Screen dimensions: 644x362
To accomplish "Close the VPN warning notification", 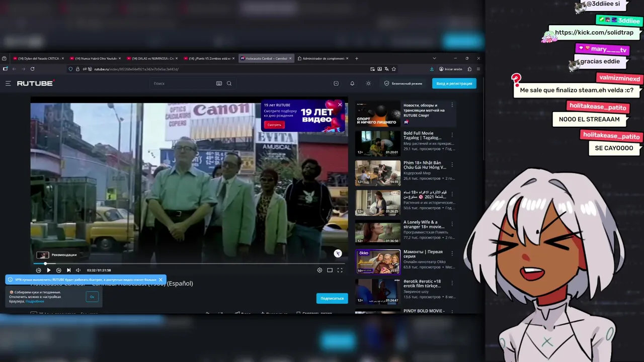I will click(x=160, y=280).
